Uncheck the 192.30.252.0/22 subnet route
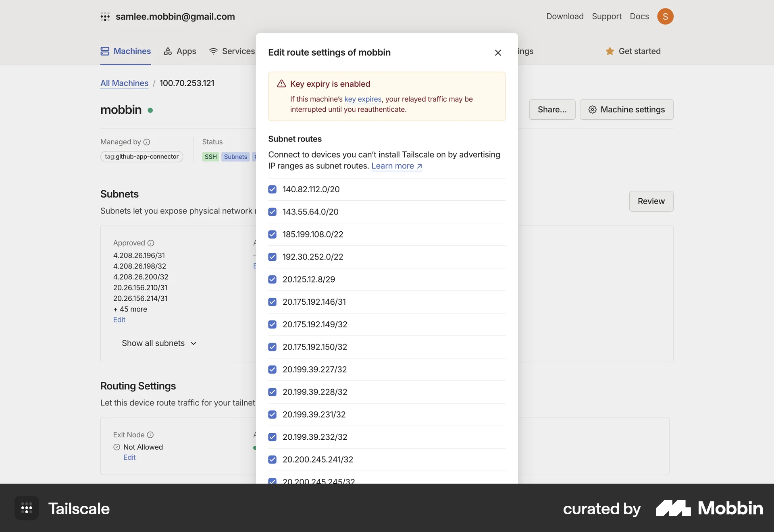The width and height of the screenshot is (774, 532). pos(273,257)
